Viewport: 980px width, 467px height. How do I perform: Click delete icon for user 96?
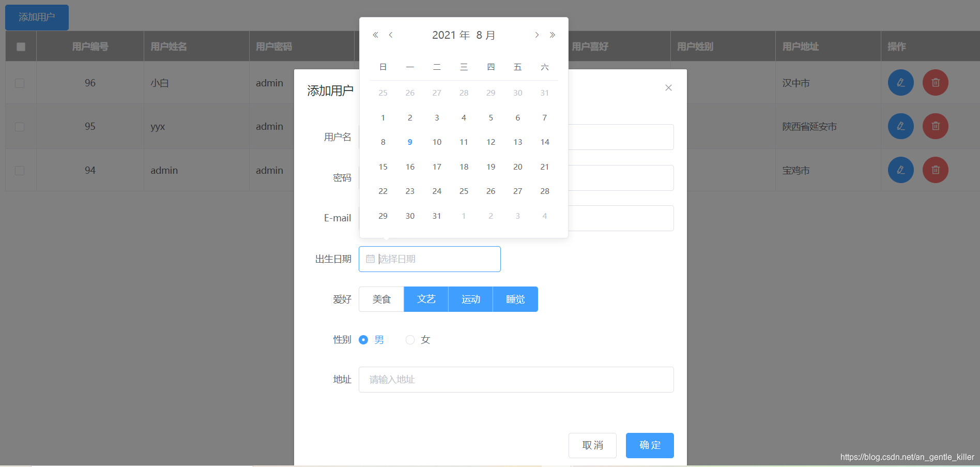[935, 83]
